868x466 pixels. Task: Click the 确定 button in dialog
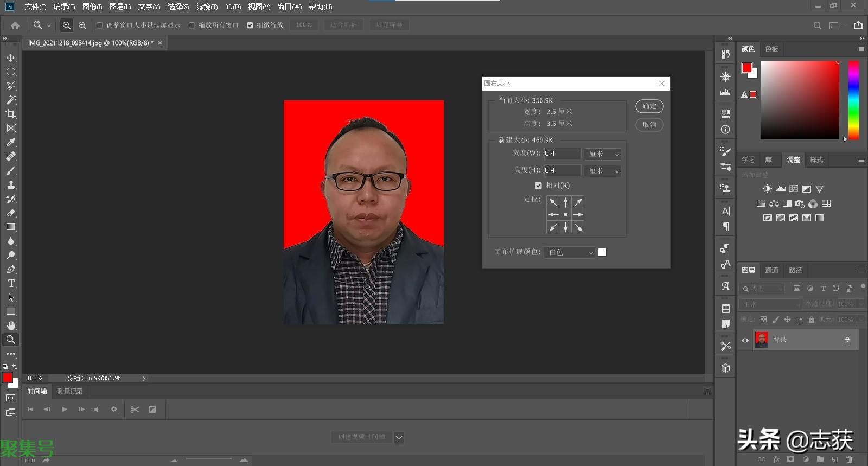(649, 106)
